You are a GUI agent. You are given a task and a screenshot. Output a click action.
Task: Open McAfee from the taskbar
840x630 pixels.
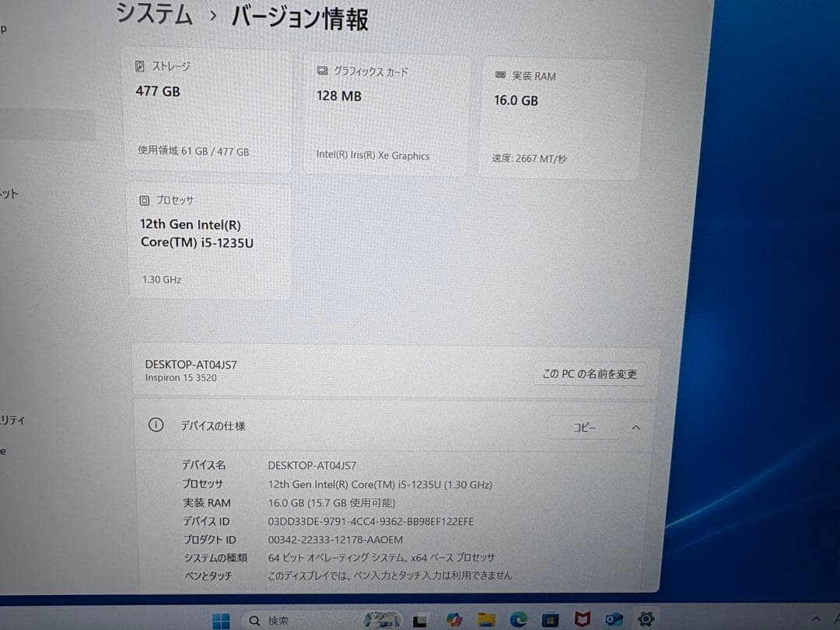click(x=582, y=620)
